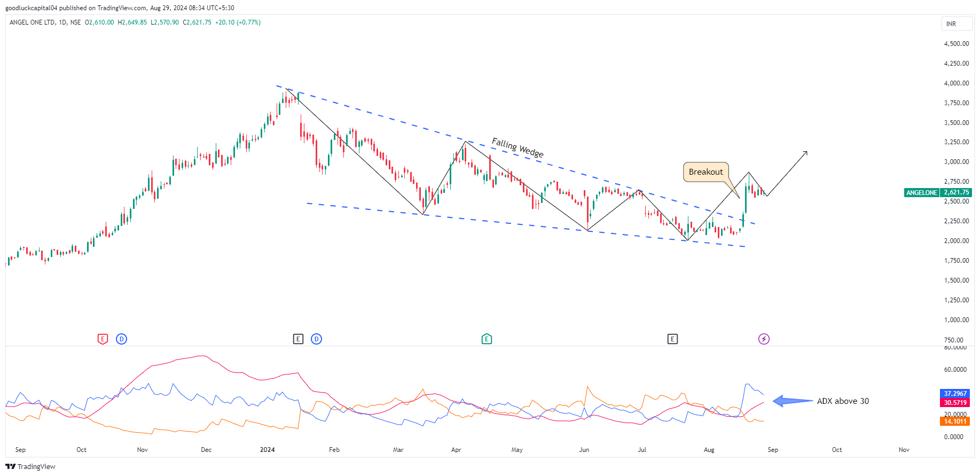Click the Sep label at the start of the time axis
The image size is (980, 476).
point(20,450)
